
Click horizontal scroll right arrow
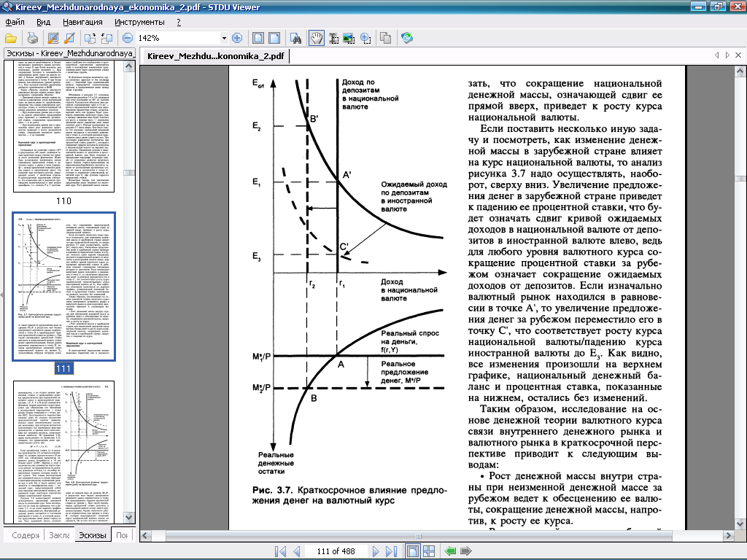click(727, 536)
